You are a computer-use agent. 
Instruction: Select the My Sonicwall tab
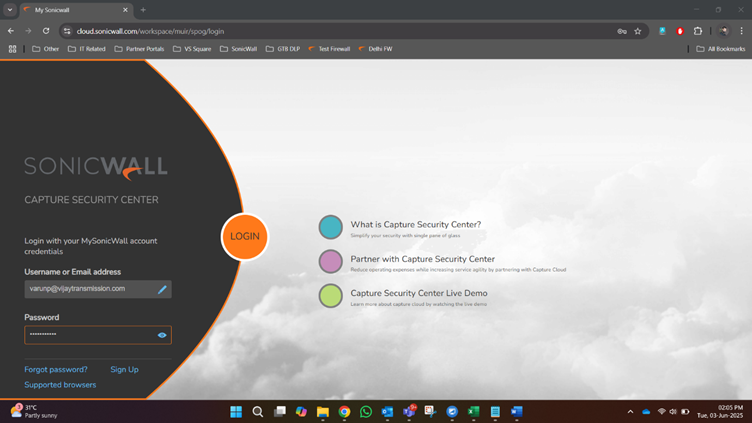[x=77, y=10]
